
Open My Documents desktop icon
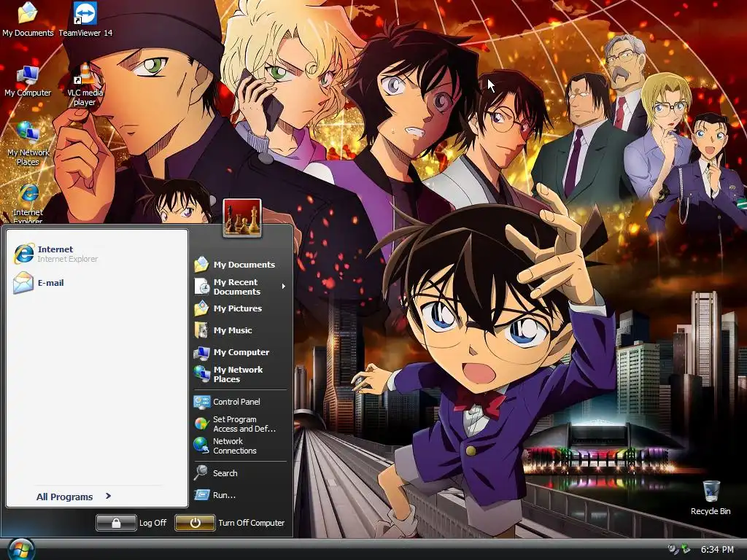click(28, 19)
